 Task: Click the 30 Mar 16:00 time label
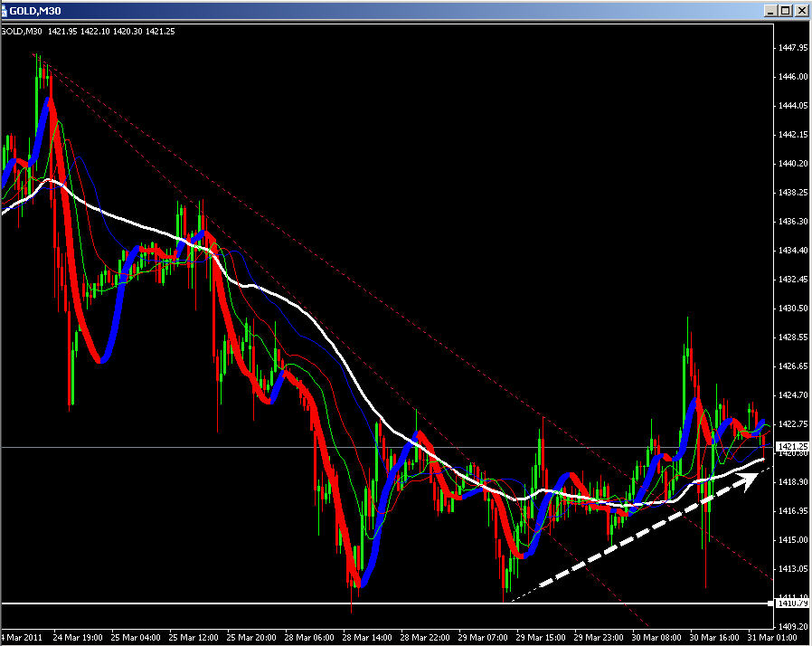[714, 638]
